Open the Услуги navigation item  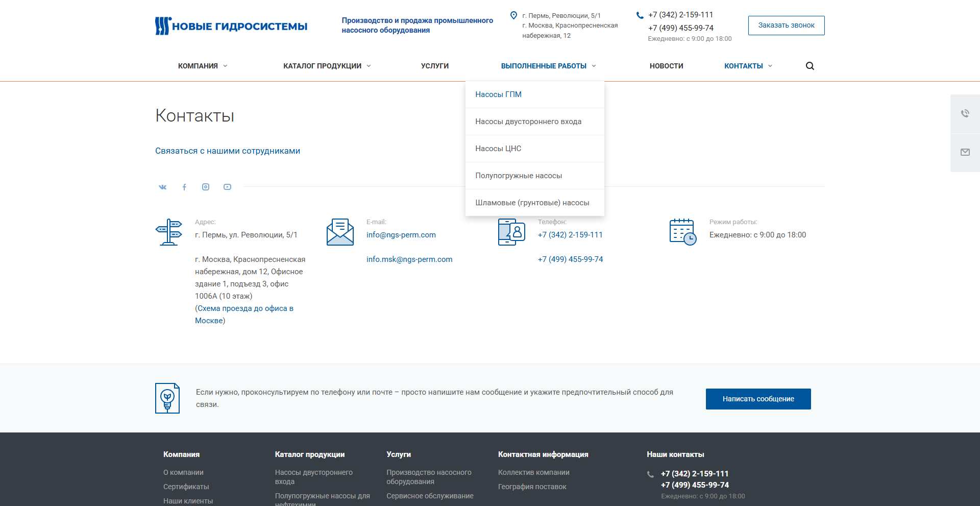pyautogui.click(x=434, y=66)
